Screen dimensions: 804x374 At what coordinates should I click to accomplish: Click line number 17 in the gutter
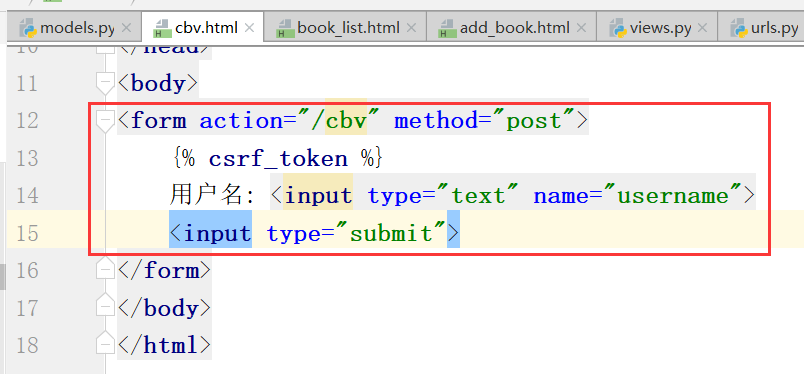pyautogui.click(x=27, y=308)
